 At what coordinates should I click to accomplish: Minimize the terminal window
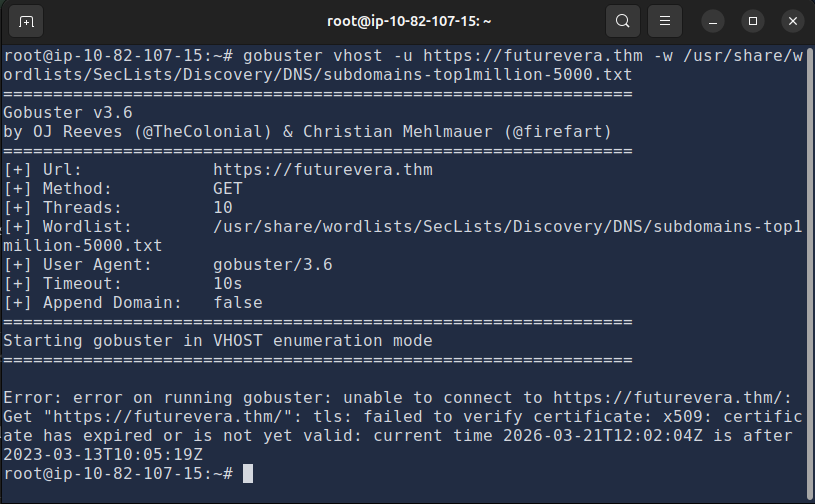(713, 21)
